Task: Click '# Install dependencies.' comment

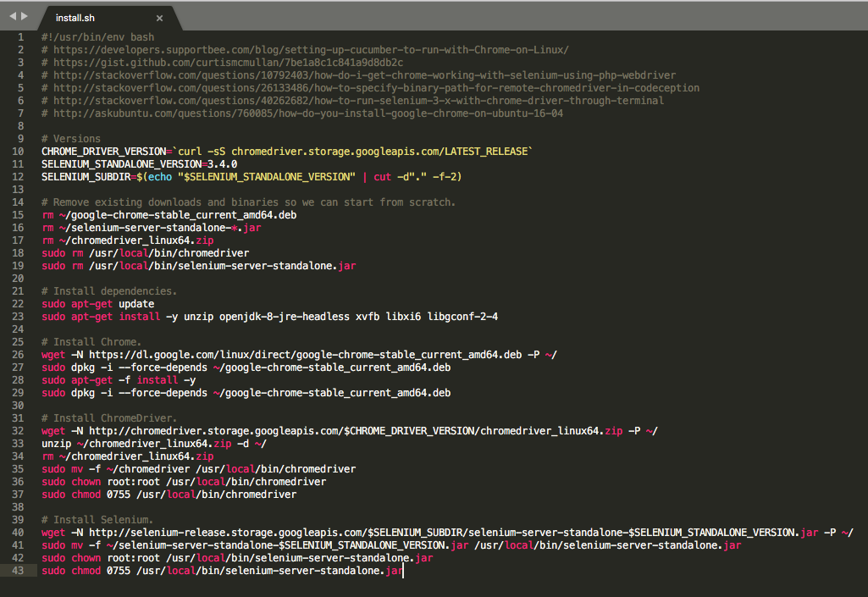Action: coord(109,291)
